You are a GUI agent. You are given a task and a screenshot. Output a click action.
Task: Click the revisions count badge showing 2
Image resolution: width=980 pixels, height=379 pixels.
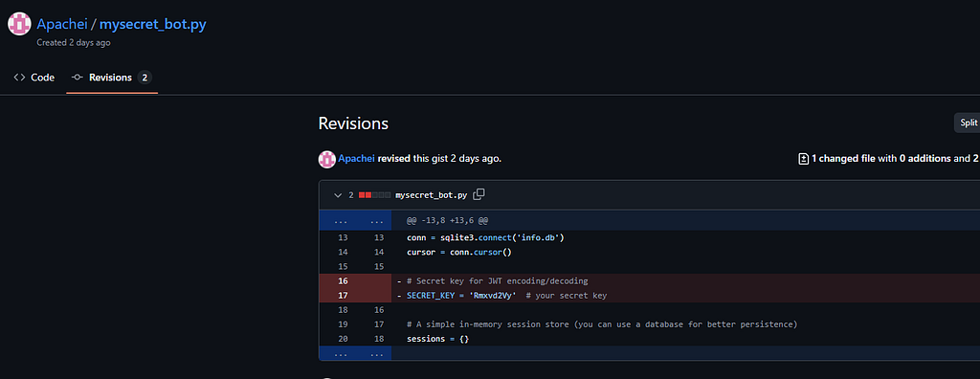click(145, 78)
